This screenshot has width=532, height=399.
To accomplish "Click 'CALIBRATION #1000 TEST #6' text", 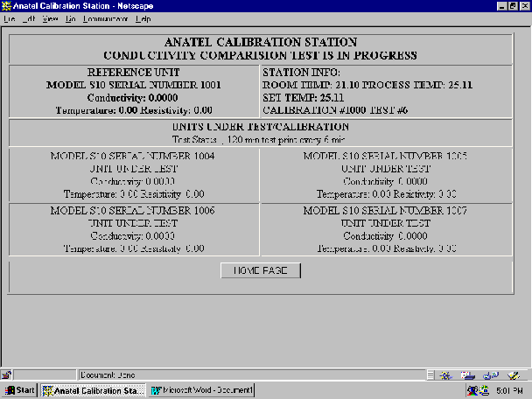I will tap(335, 110).
